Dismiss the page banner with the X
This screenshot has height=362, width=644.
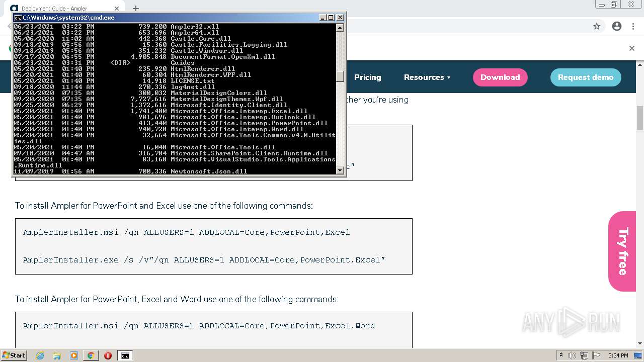(x=632, y=48)
